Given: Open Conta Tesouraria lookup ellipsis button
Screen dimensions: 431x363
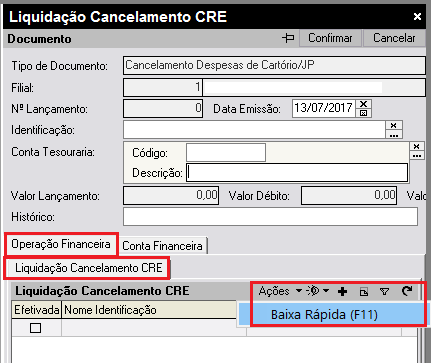Looking at the screenshot, I should coord(417,155).
